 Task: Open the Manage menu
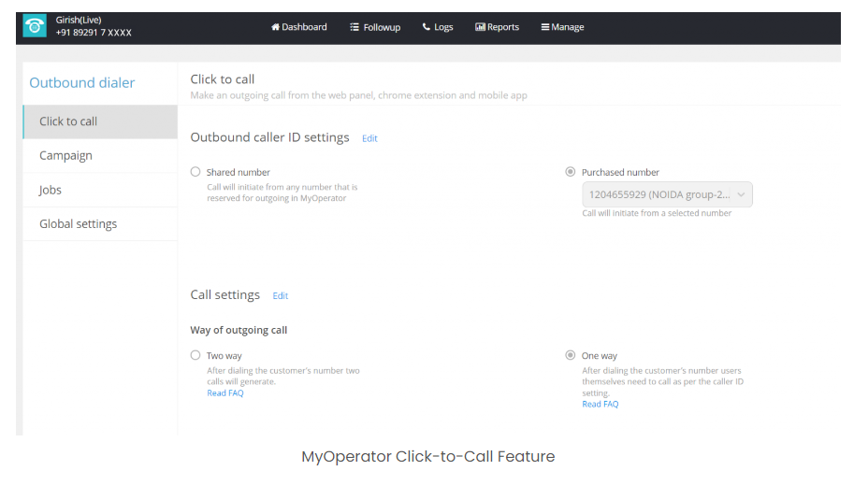(562, 27)
